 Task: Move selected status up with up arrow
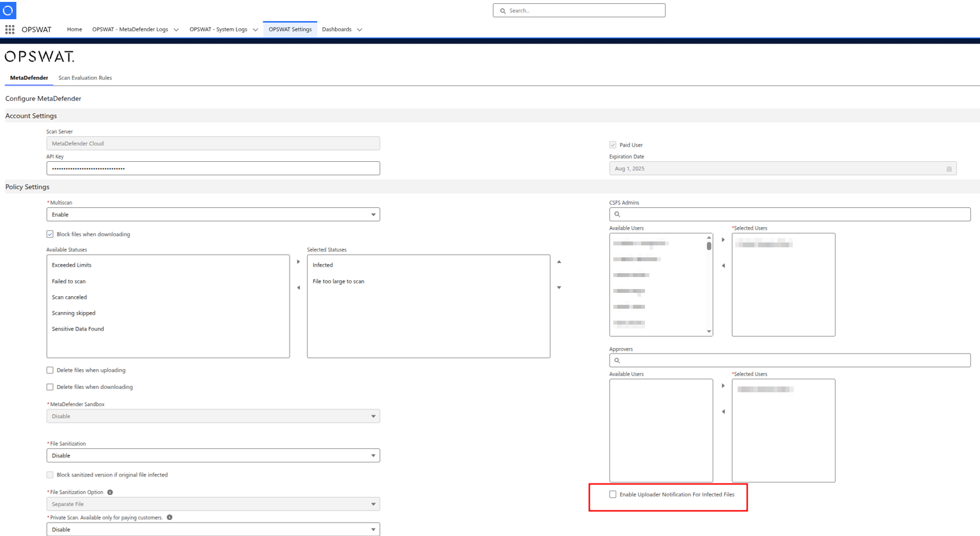click(559, 262)
